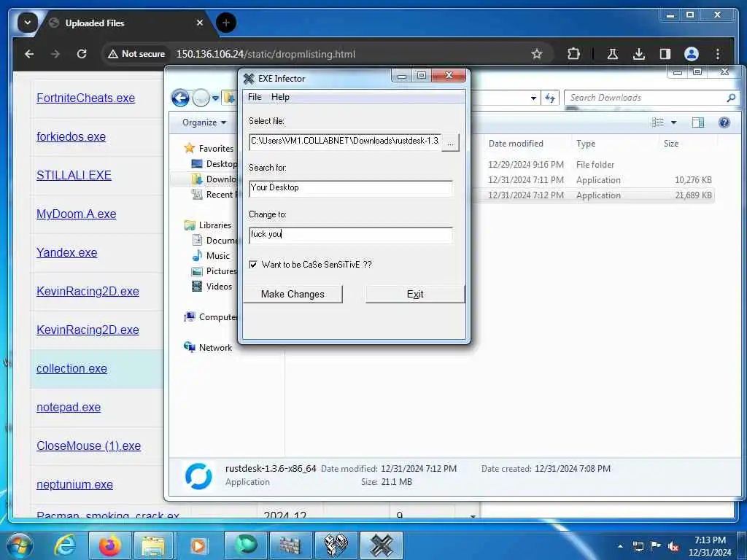Select Downloads in the navigation pane
The width and height of the screenshot is (747, 560).
click(x=214, y=179)
